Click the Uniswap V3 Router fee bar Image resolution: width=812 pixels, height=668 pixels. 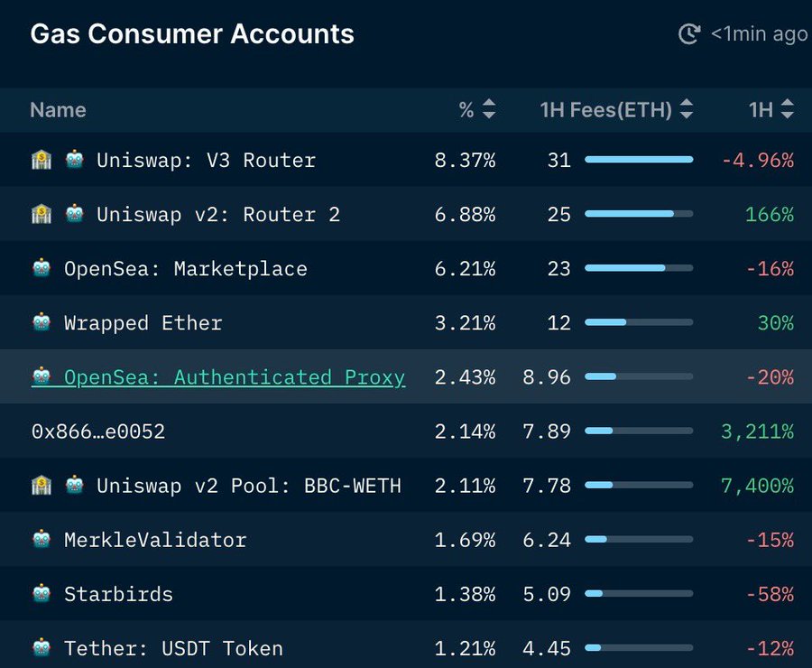click(x=639, y=160)
